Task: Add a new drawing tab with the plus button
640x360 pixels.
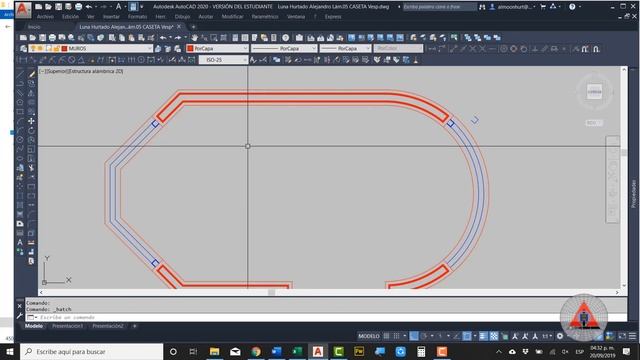Action: [193, 27]
